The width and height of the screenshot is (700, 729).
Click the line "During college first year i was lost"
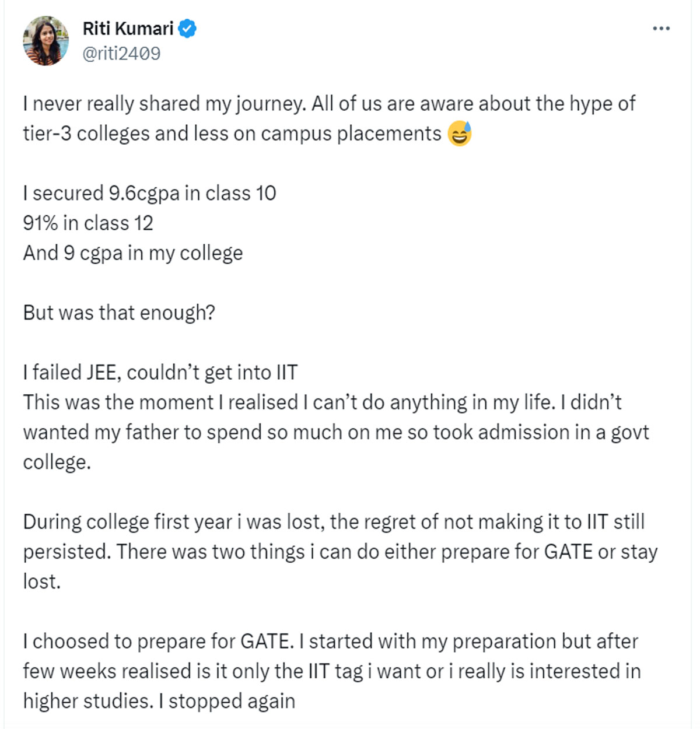[173, 521]
